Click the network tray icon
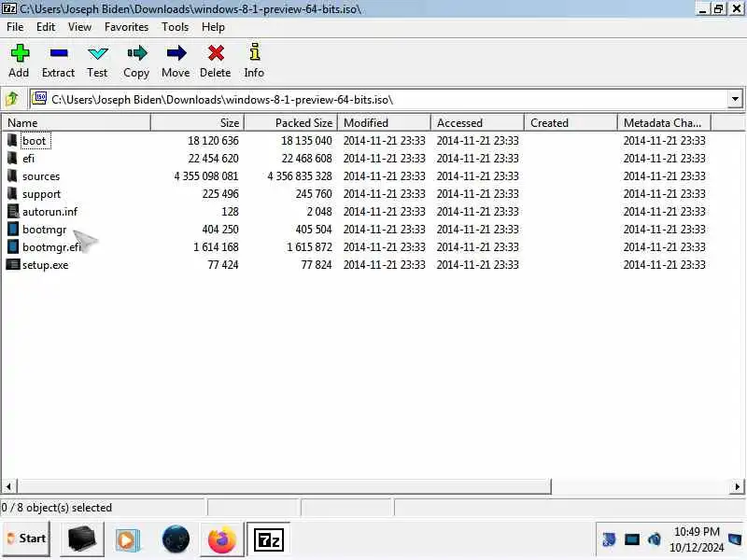This screenshot has width=747, height=560. tap(632, 539)
